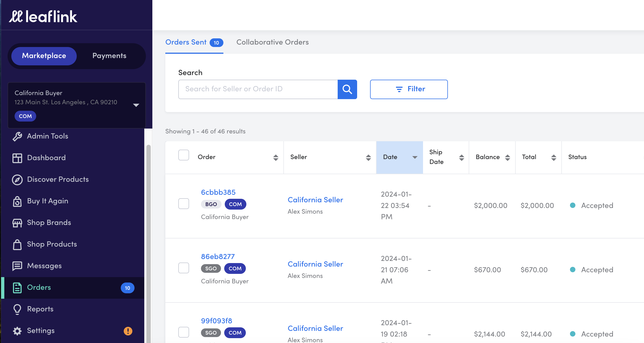Click the Buy It Again bag icon
This screenshot has height=343, width=644.
tap(17, 201)
